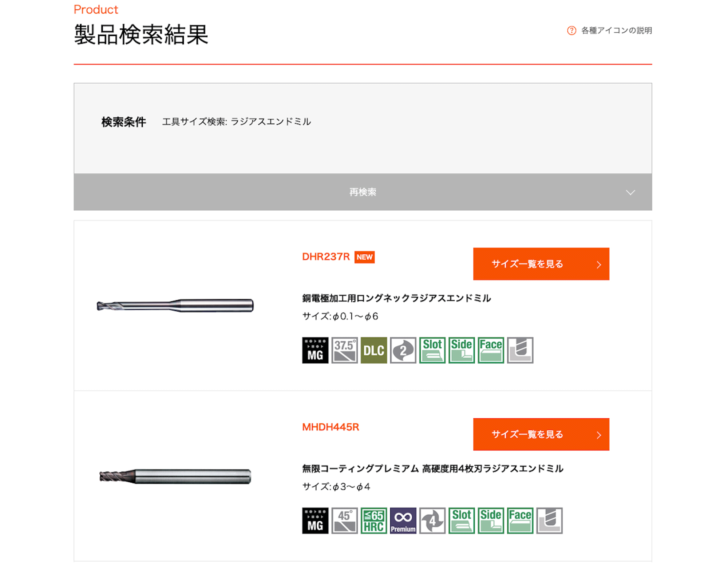Expand the 再検索 search panel

pyautogui.click(x=363, y=192)
